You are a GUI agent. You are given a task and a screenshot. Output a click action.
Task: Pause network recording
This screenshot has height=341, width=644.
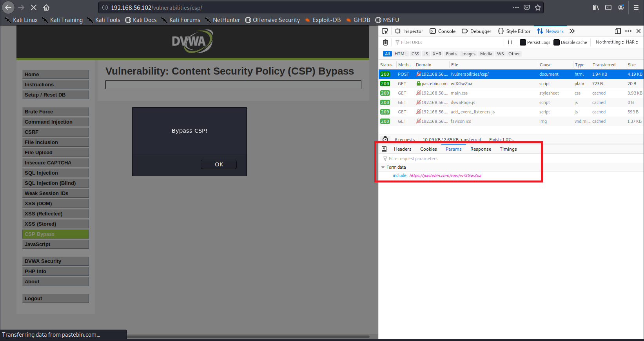[x=510, y=42]
